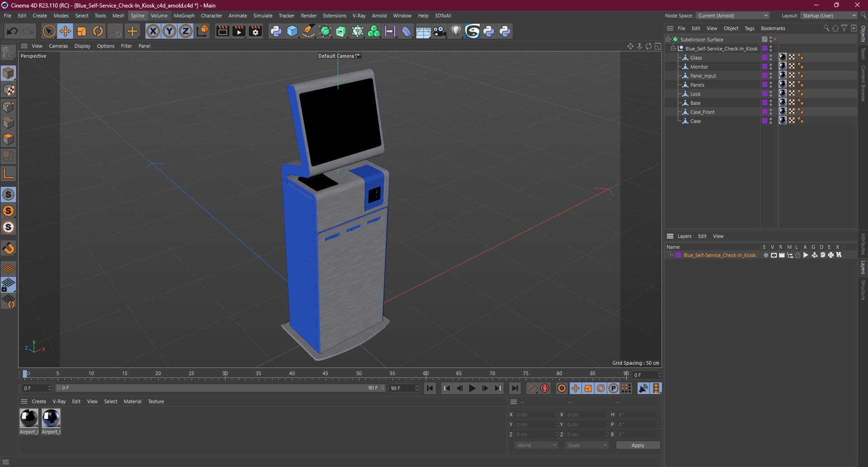Select the Polygons mode icon in left sidebar
This screenshot has height=467, width=868.
[x=9, y=139]
